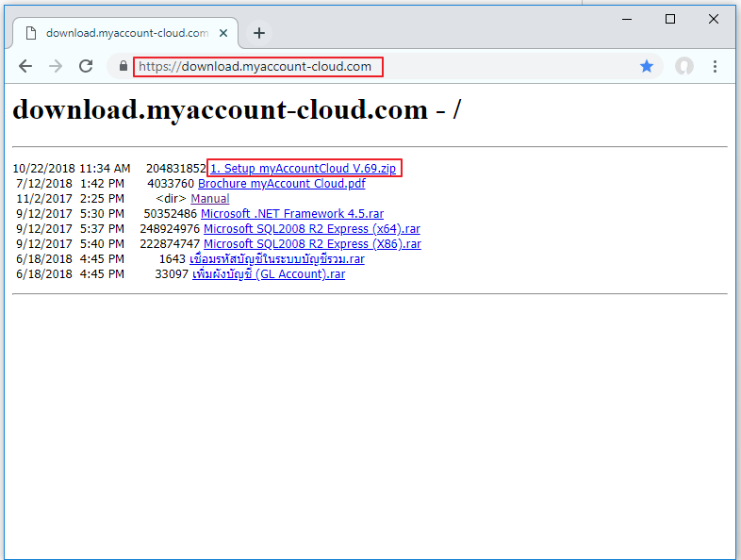Go back to the previous page
Image resolution: width=741 pixels, height=560 pixels.
point(25,66)
